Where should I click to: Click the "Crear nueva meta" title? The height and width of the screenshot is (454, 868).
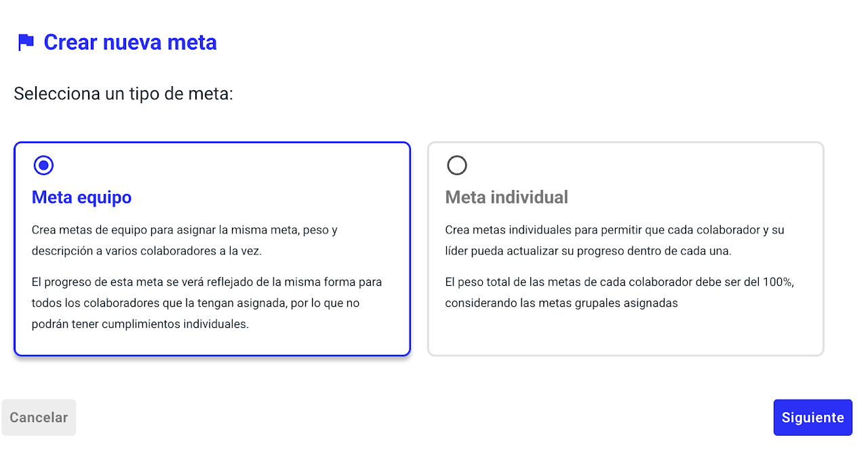coord(130,43)
